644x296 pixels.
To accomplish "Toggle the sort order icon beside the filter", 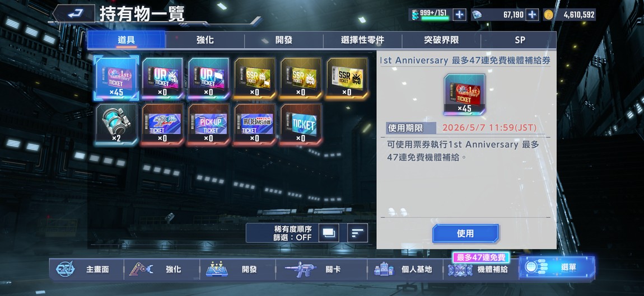I will pos(357,233).
